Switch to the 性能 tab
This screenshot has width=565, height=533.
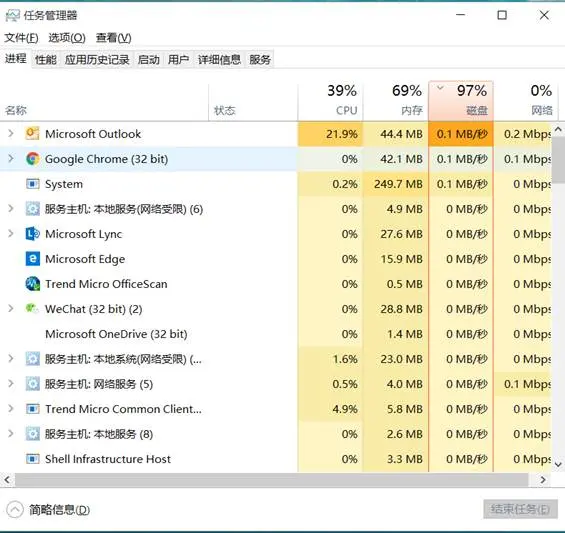[46, 59]
